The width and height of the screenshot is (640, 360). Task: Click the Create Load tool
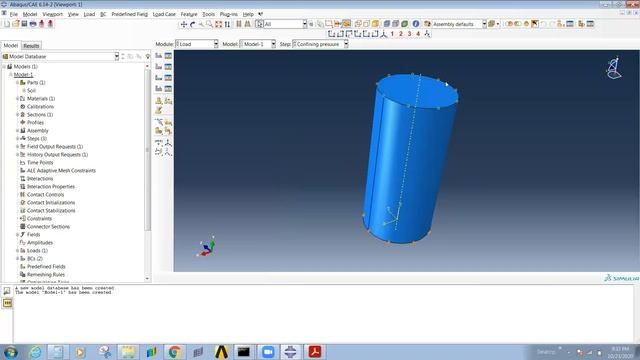(x=159, y=56)
